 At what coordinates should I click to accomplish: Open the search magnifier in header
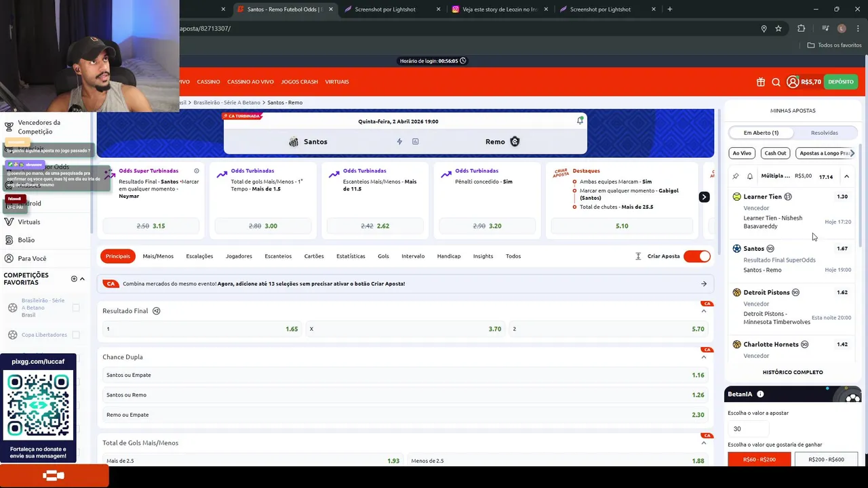(776, 82)
